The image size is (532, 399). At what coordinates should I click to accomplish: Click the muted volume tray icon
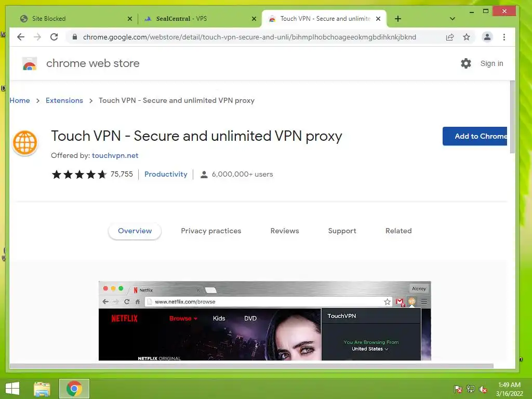[483, 389]
